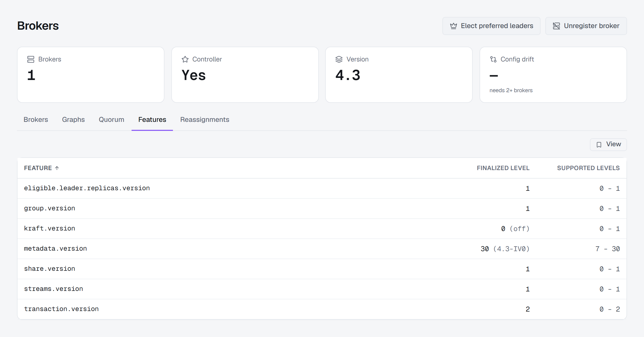Click share.version feature name

pyautogui.click(x=50, y=269)
